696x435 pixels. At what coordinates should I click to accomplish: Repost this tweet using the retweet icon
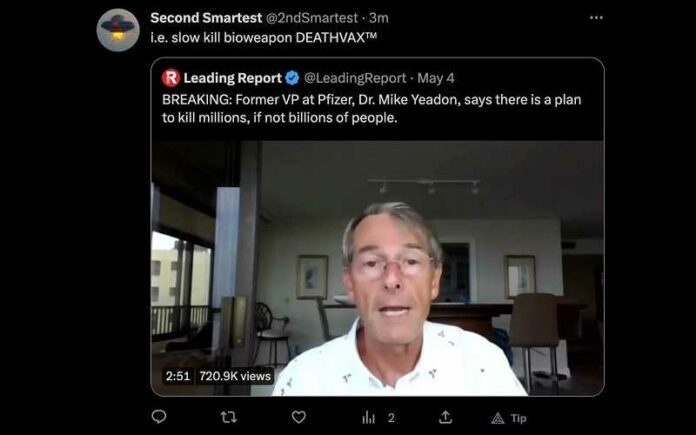coord(228,417)
